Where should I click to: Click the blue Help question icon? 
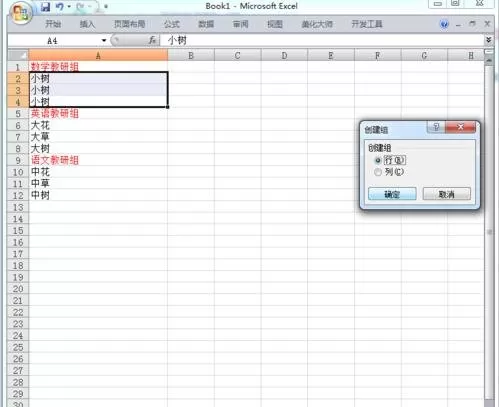pyautogui.click(x=444, y=24)
